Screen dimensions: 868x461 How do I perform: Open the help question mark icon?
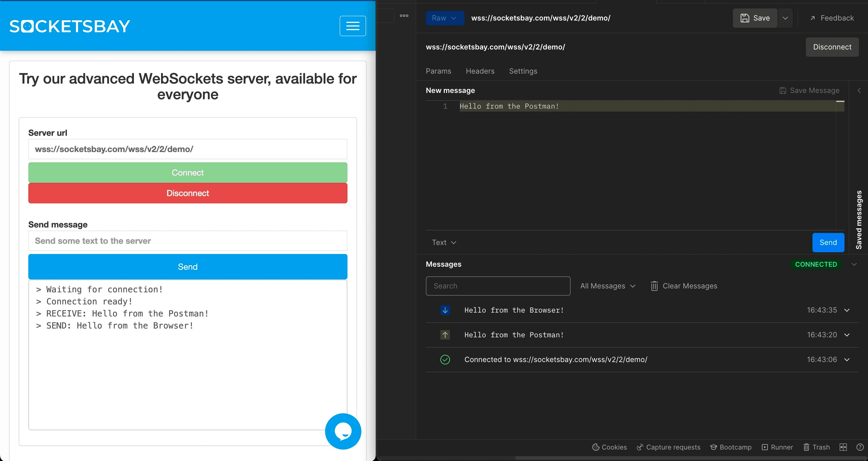(x=860, y=447)
